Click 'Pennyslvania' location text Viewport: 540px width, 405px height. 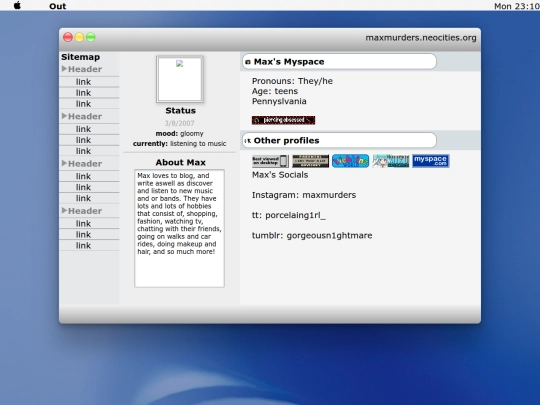click(279, 101)
